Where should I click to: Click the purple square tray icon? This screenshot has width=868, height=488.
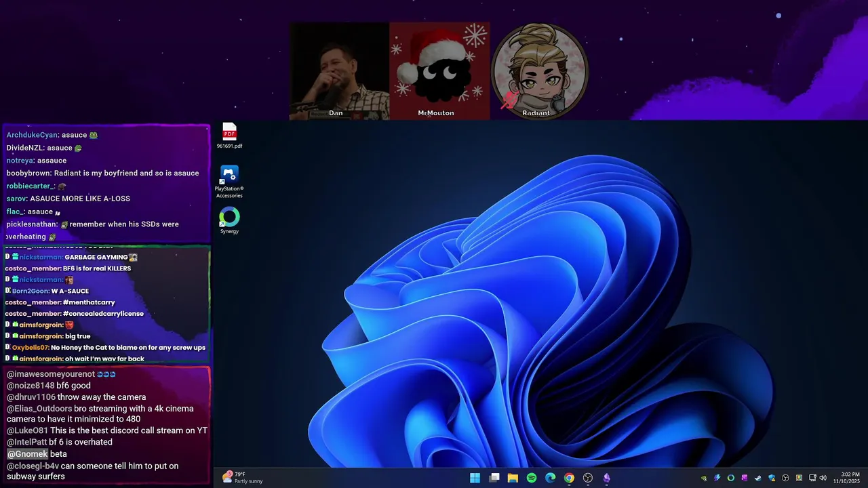click(745, 478)
